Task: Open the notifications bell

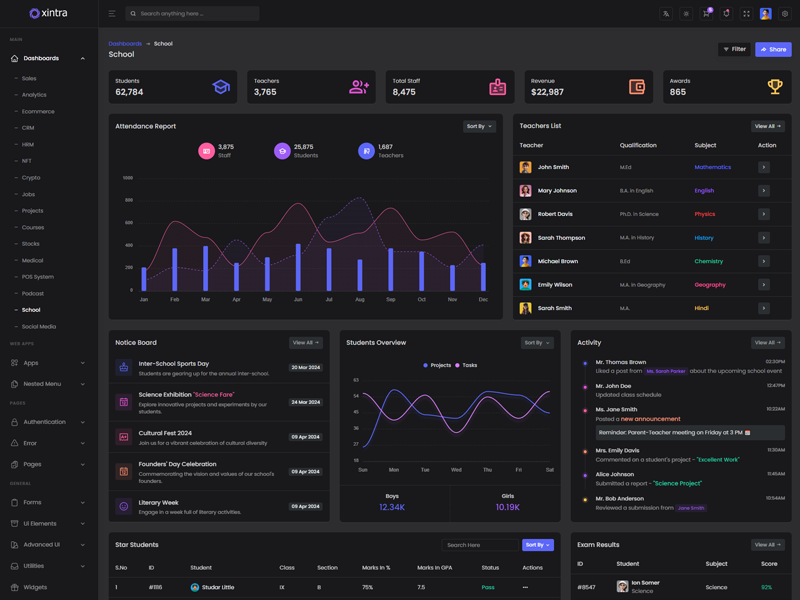Action: pyautogui.click(x=726, y=14)
